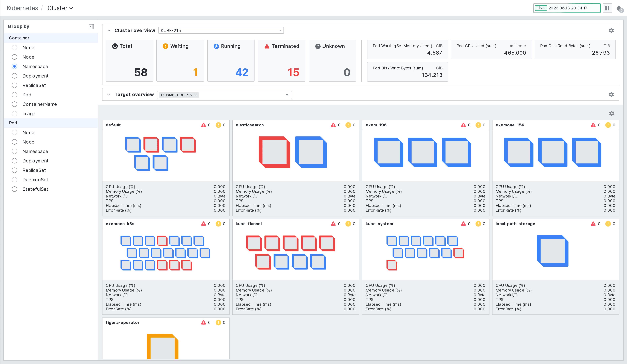Open the notifications bell
The width and height of the screenshot is (627, 364).
[619, 8]
